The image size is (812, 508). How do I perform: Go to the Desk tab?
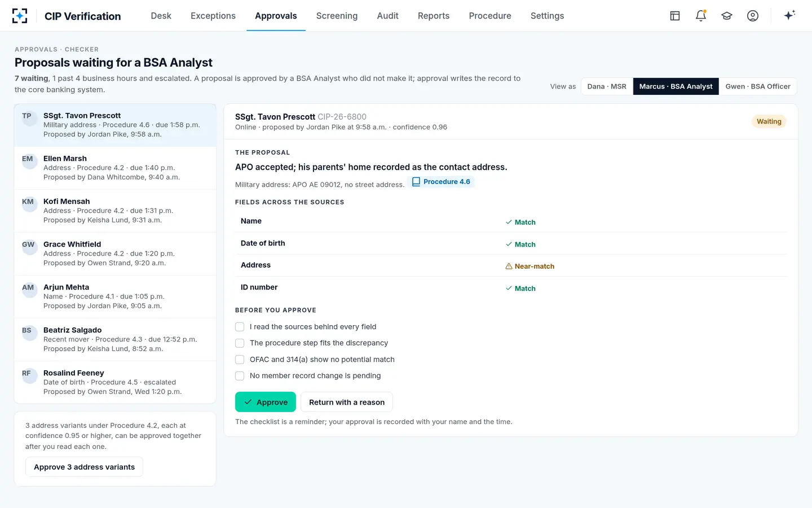161,16
